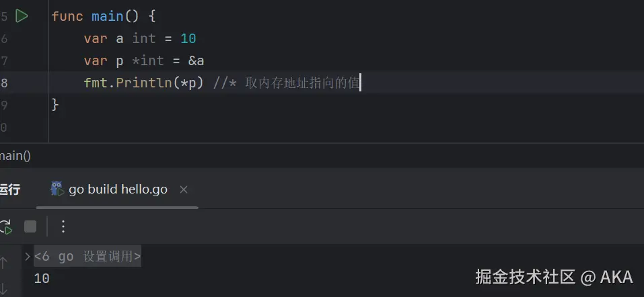Click the green run gutter icon beside main
Image resolution: width=644 pixels, height=297 pixels.
(22, 16)
